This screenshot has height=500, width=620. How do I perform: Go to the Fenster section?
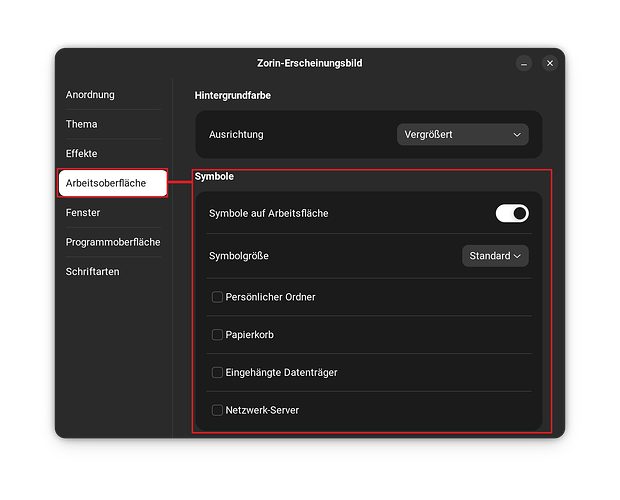(113, 213)
